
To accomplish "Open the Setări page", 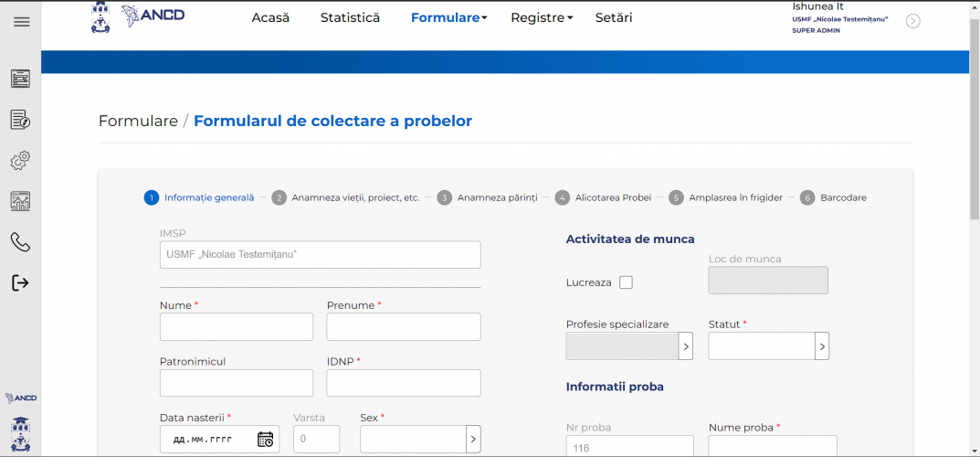I will [614, 18].
